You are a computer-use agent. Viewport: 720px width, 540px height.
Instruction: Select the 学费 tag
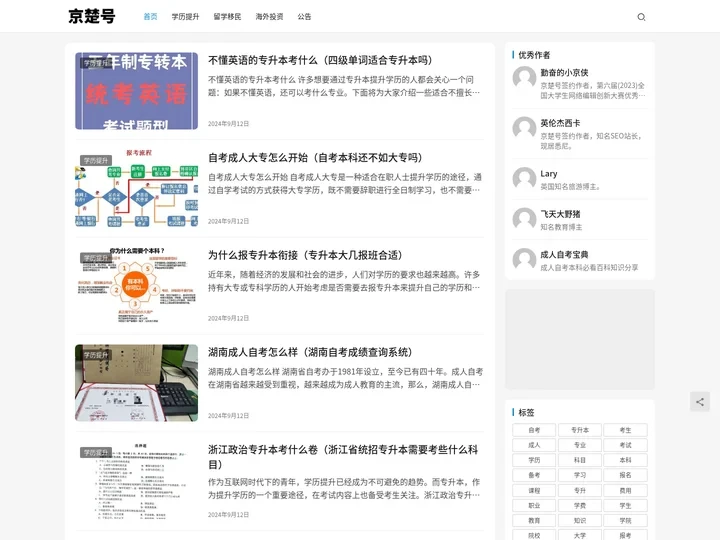[x=579, y=506]
